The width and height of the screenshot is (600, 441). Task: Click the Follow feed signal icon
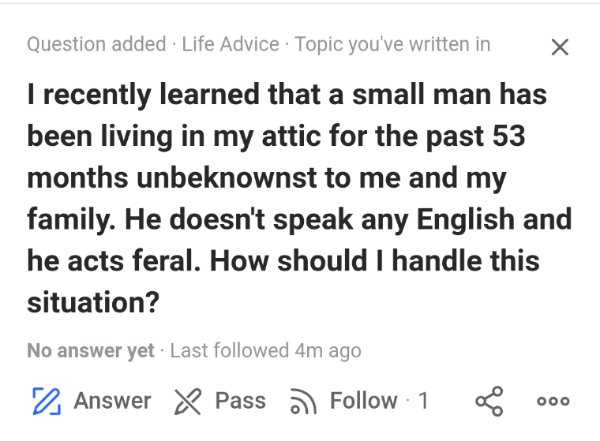click(303, 401)
